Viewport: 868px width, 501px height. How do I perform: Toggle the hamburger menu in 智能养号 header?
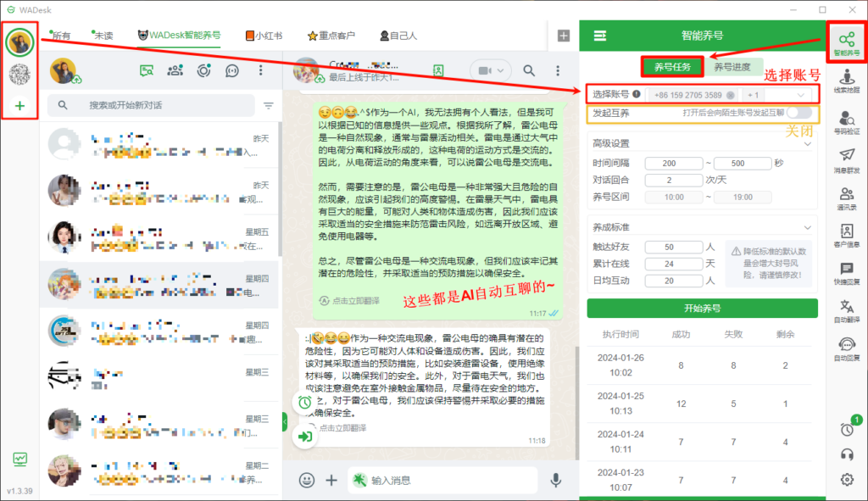click(x=600, y=36)
